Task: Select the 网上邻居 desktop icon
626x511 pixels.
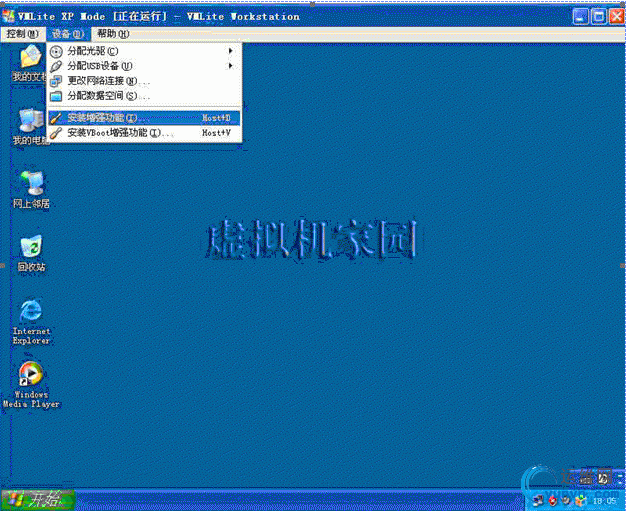Action: (x=31, y=190)
